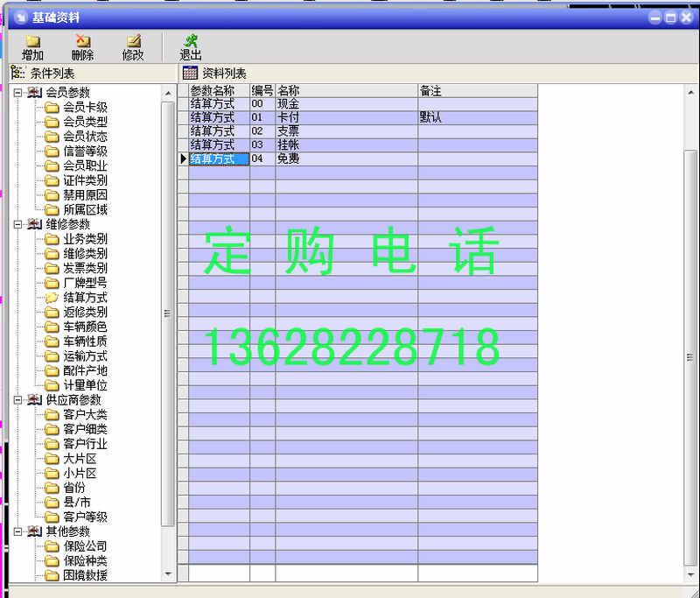Collapse the 供应商参数 tree node
This screenshot has width=700, height=598.
click(17, 400)
